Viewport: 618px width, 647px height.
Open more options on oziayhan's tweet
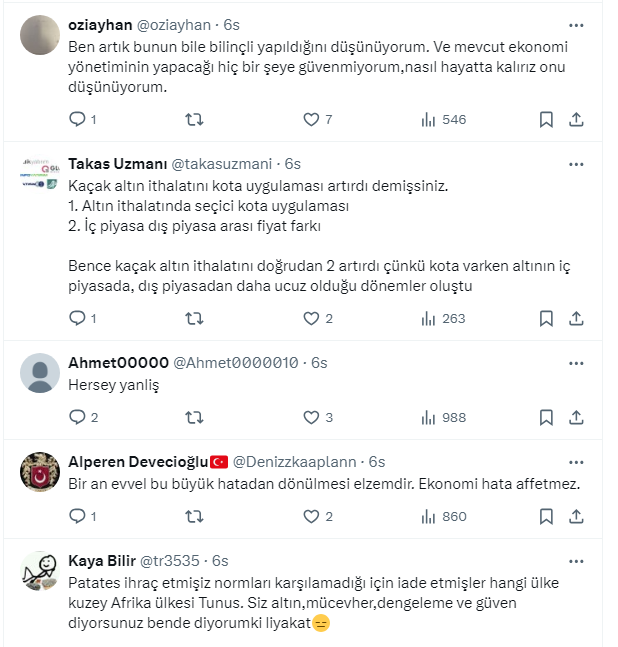tap(576, 24)
